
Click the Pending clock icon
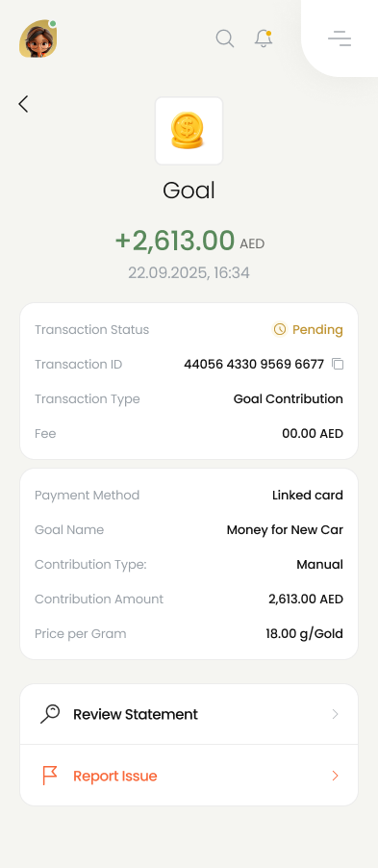280,330
